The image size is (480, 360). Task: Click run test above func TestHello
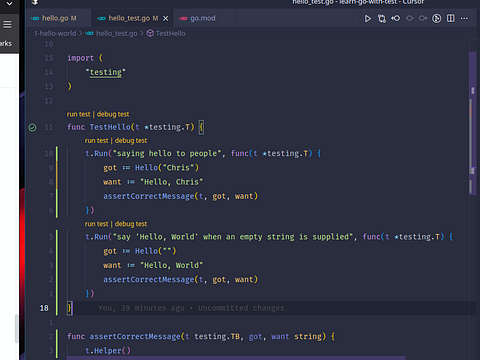tap(78, 114)
